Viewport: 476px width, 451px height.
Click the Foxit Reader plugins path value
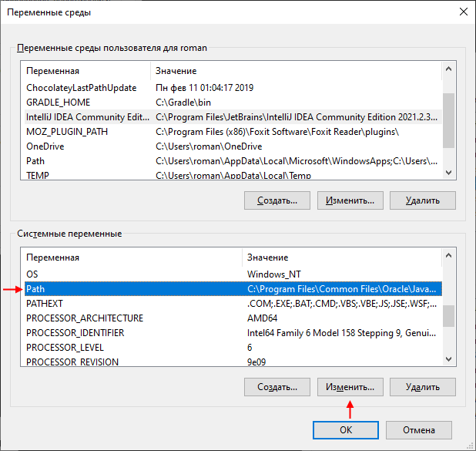pos(277,132)
